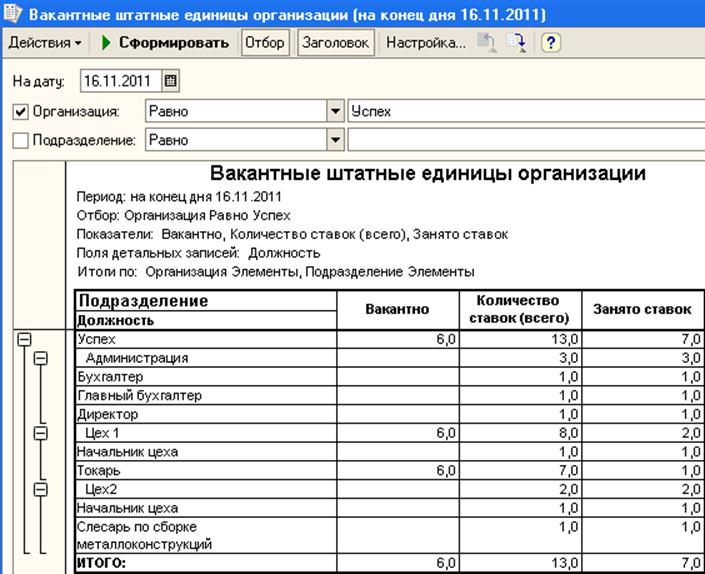Click the Итоги по line
The image size is (705, 574).
[276, 272]
